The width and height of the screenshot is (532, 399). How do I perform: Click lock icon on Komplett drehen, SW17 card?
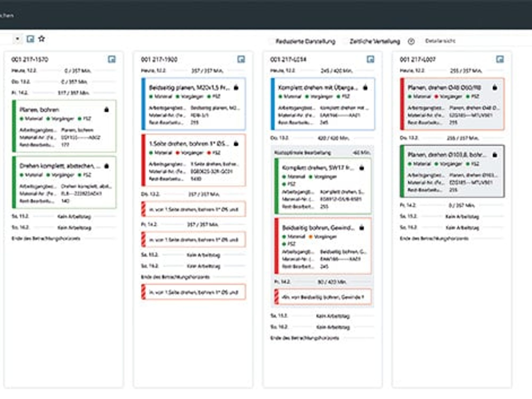tap(361, 168)
